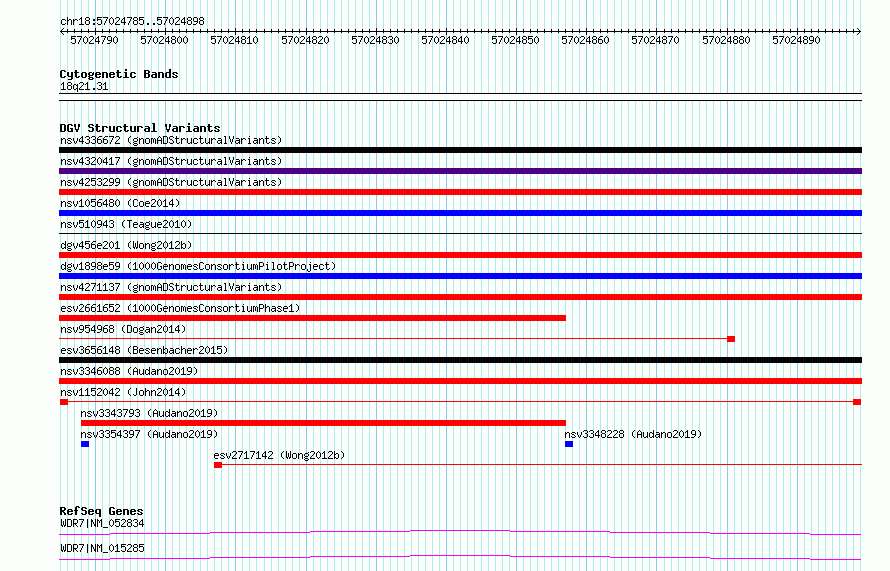Click ruler position 57024820
The height and width of the screenshot is (571, 890).
305,40
